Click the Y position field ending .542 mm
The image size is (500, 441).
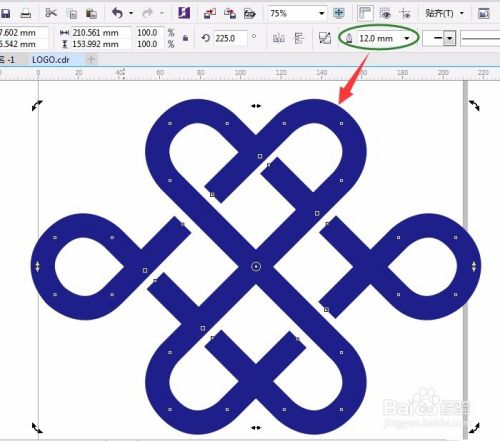point(24,44)
